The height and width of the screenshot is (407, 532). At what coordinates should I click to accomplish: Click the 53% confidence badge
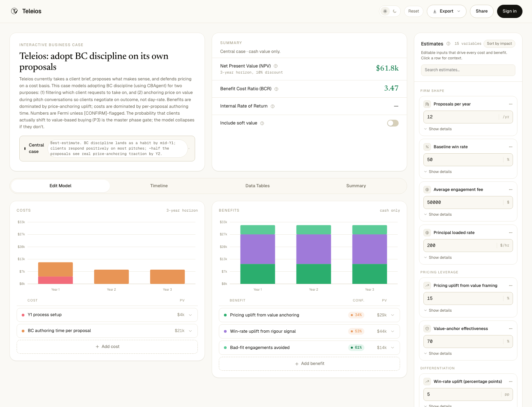(x=356, y=331)
